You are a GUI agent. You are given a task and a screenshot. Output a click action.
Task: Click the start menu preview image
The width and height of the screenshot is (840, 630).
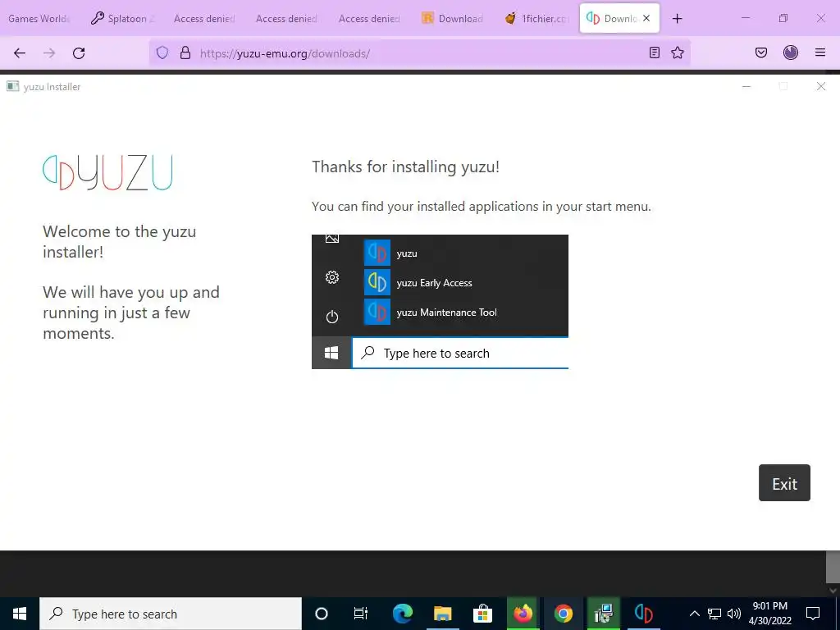[440, 302]
